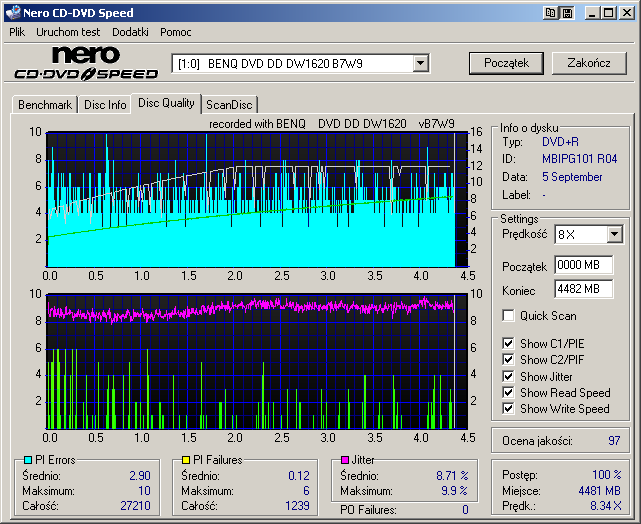The height and width of the screenshot is (524, 641).
Task: Minimize the Nero CD-DVD Speed window
Action: point(592,13)
